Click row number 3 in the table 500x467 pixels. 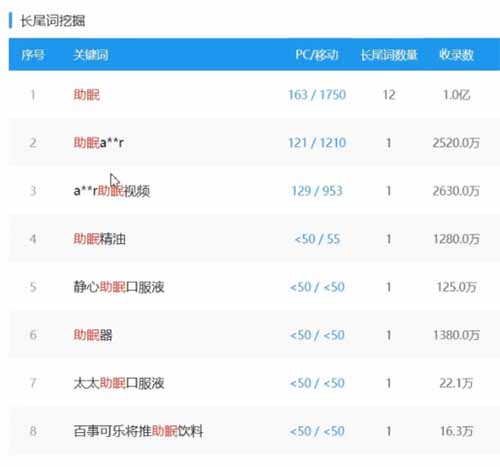(x=33, y=191)
